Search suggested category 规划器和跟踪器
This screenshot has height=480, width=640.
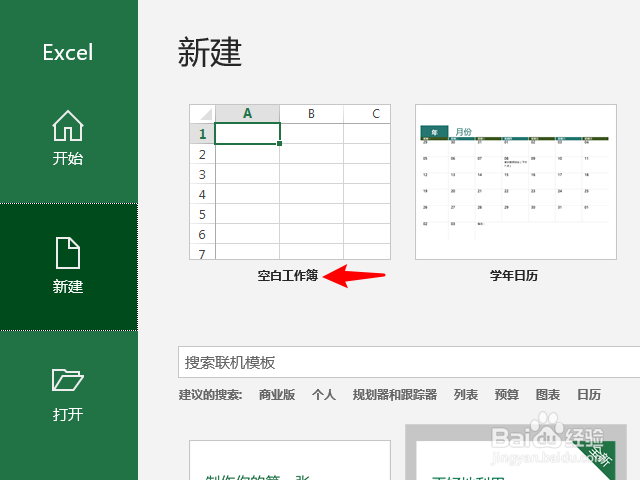pyautogui.click(x=395, y=395)
